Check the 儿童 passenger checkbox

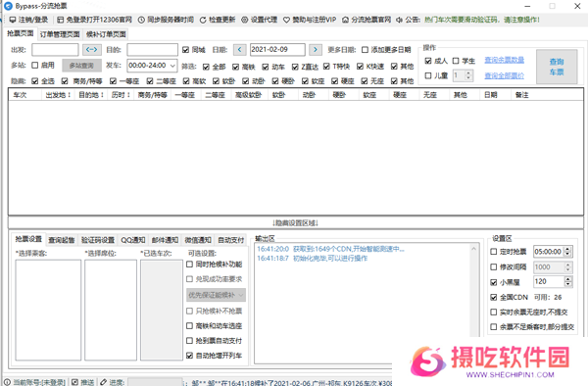click(x=428, y=75)
